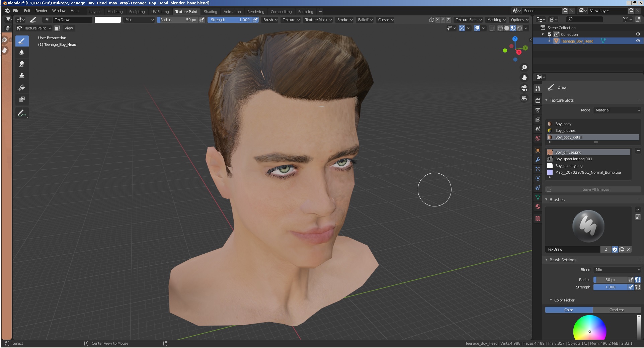Open the Physics properties tab
This screenshot has height=348, width=644.
(x=538, y=178)
